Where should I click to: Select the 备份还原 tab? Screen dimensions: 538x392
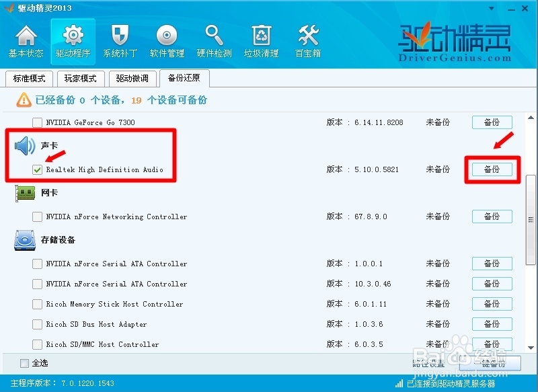click(184, 78)
